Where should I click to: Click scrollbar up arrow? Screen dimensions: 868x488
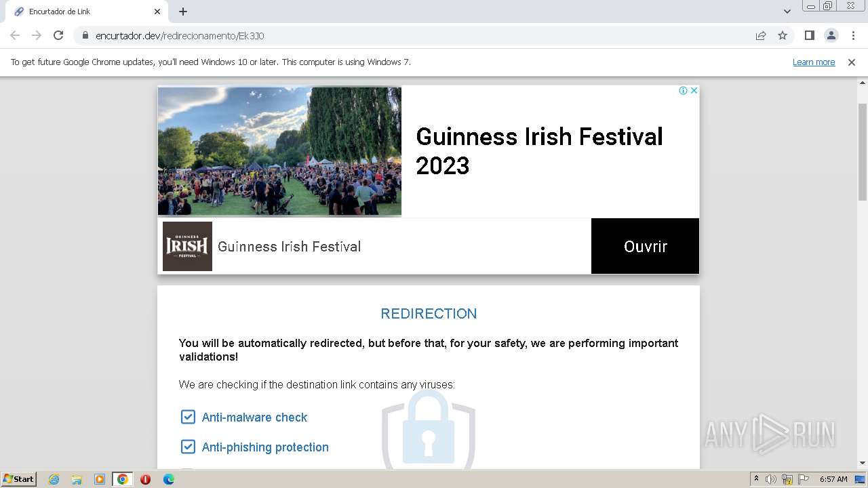pos(863,82)
